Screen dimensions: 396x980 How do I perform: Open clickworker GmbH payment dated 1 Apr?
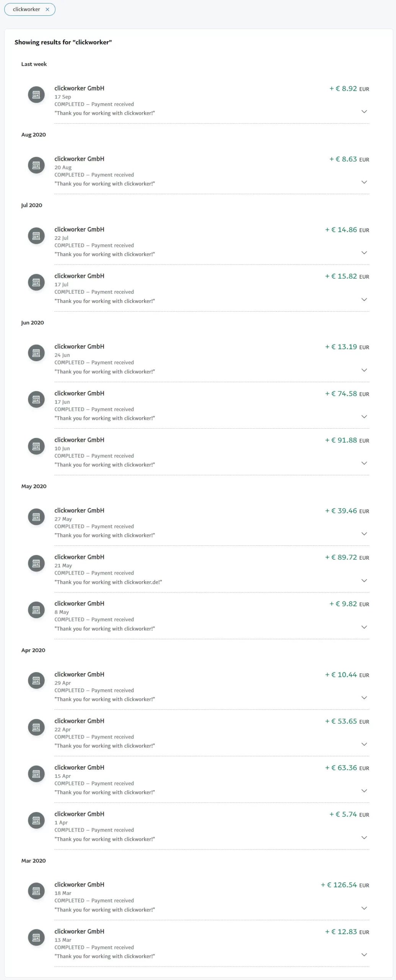coord(212,826)
